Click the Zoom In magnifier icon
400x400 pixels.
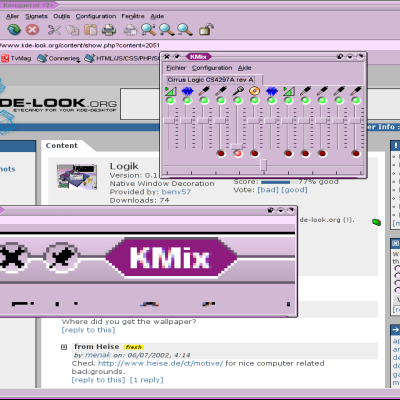pos(167,30)
